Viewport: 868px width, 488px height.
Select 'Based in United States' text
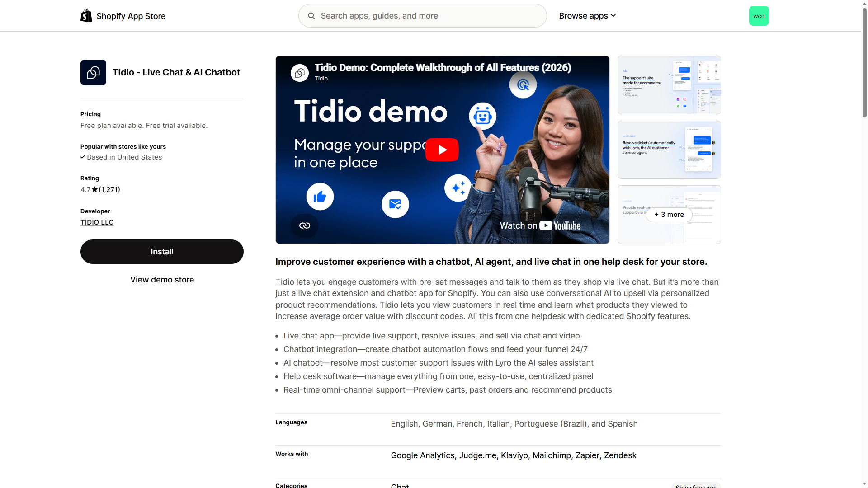point(124,157)
